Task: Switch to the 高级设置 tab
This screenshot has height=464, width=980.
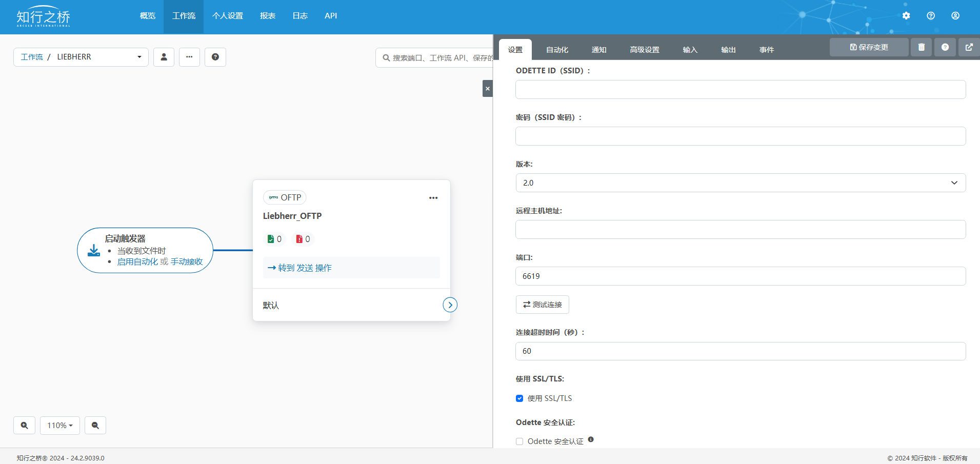Action: tap(645, 50)
